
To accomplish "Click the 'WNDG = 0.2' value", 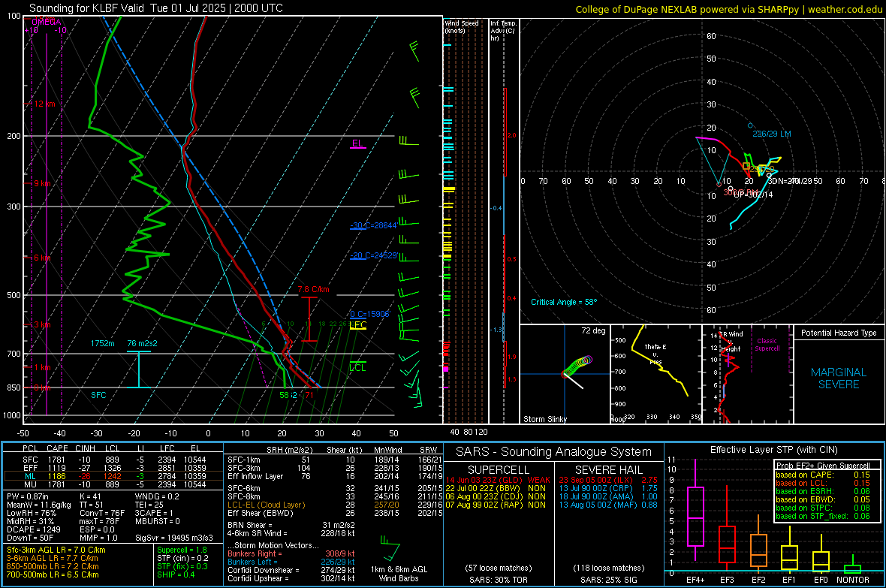I will pyautogui.click(x=156, y=496).
